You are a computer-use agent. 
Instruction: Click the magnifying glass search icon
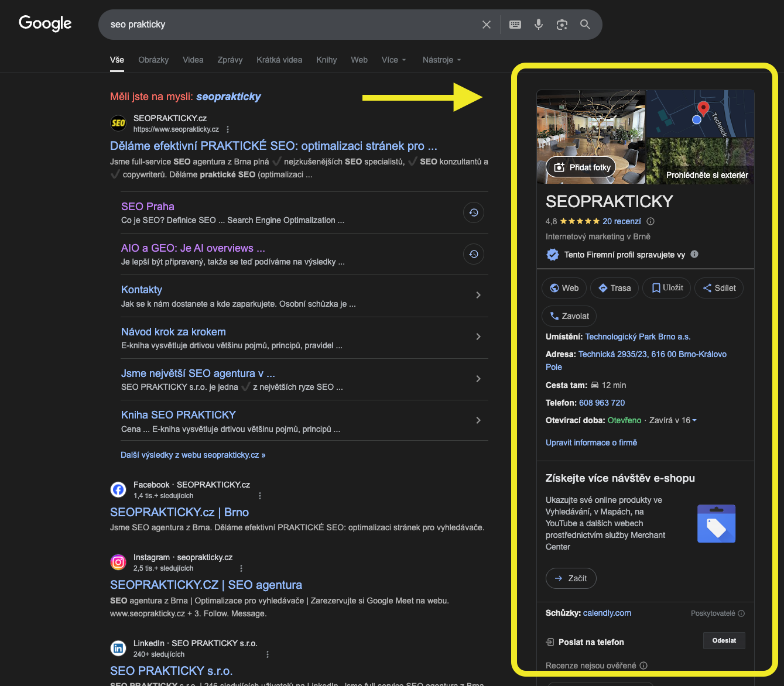pyautogui.click(x=585, y=25)
